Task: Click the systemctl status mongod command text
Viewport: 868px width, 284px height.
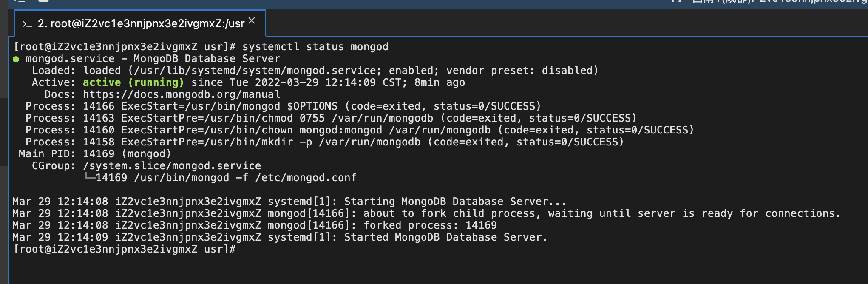Action: (315, 47)
